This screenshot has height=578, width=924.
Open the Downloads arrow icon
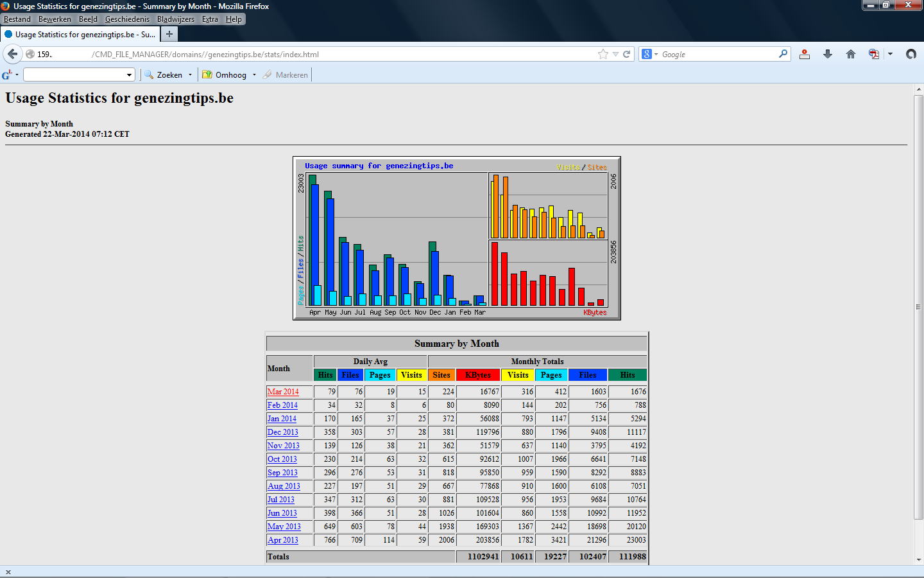(x=828, y=54)
